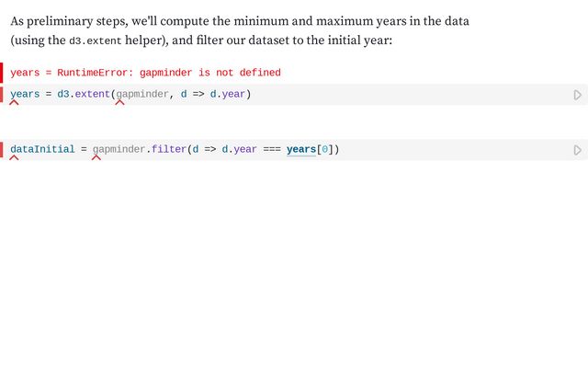Click the dataInitial variable name
Image resolution: width=588 pixels, height=368 pixels.
(42, 149)
